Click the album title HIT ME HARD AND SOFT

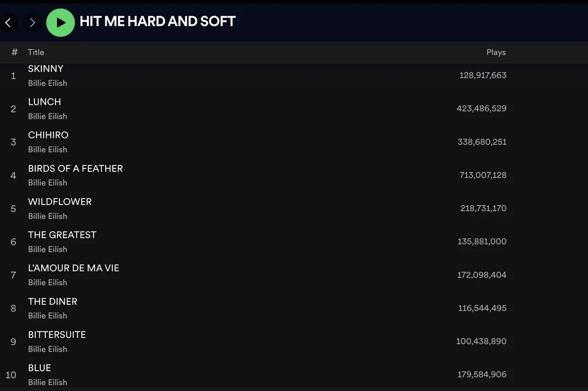click(x=158, y=21)
